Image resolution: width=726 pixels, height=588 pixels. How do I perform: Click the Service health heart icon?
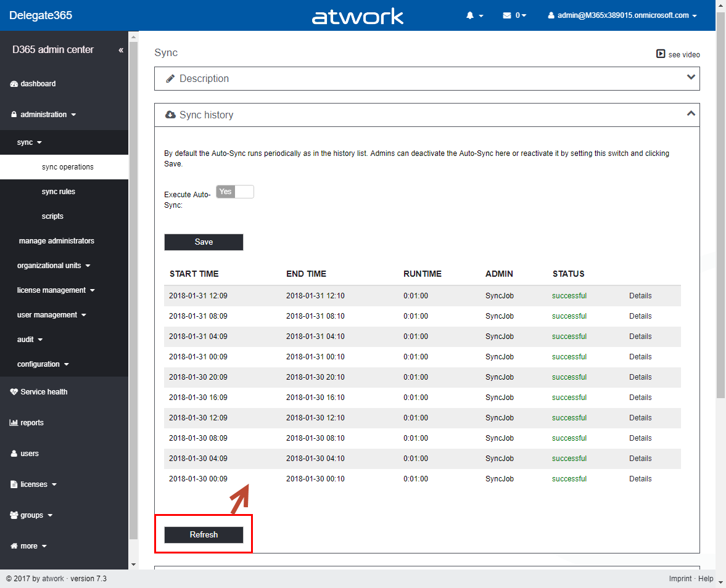(x=14, y=392)
